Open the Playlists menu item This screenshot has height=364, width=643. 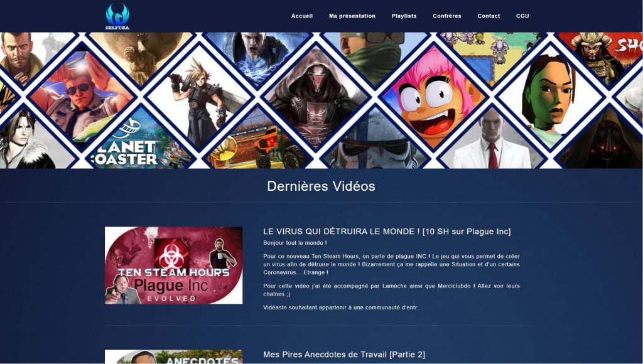point(404,16)
